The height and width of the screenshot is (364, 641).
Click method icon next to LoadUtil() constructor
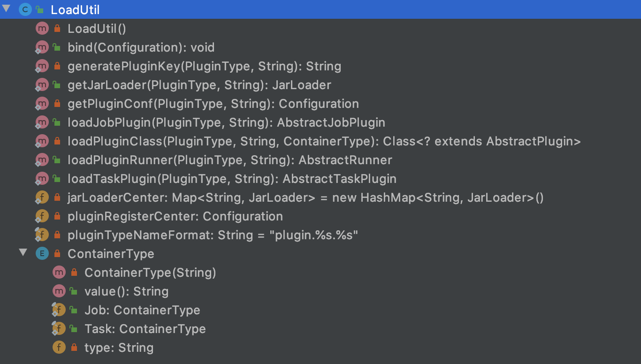click(42, 29)
